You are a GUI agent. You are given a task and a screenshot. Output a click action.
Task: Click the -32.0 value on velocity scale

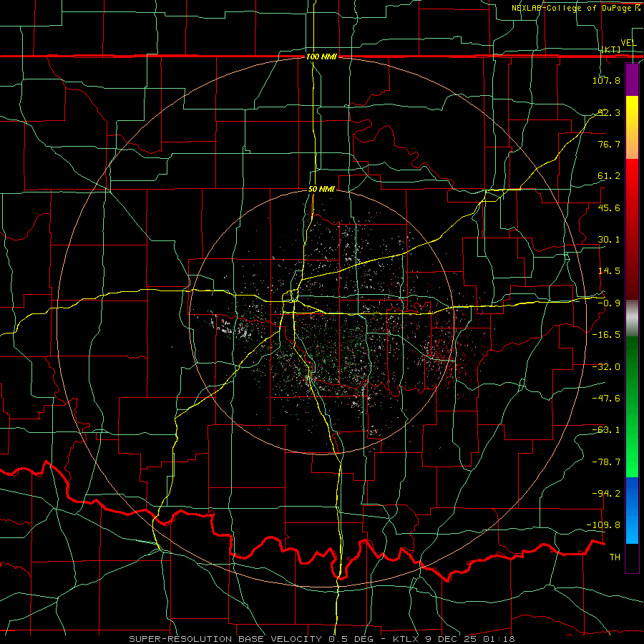pos(606,367)
